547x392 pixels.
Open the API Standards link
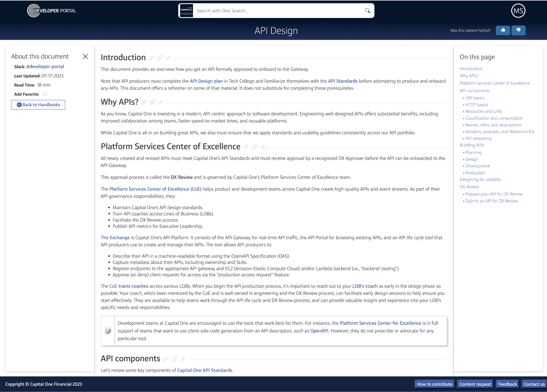[343, 81]
